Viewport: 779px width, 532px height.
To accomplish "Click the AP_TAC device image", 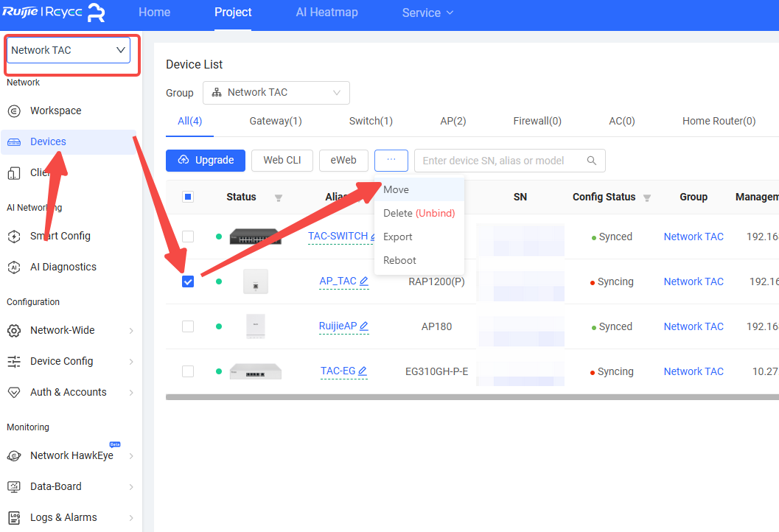I will point(255,281).
